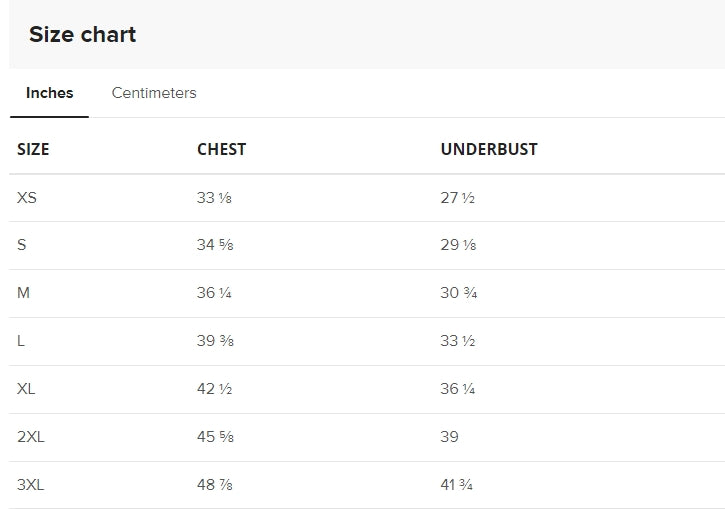725x510 pixels.
Task: Click the XL chest value 42 ½
Action: tap(214, 389)
